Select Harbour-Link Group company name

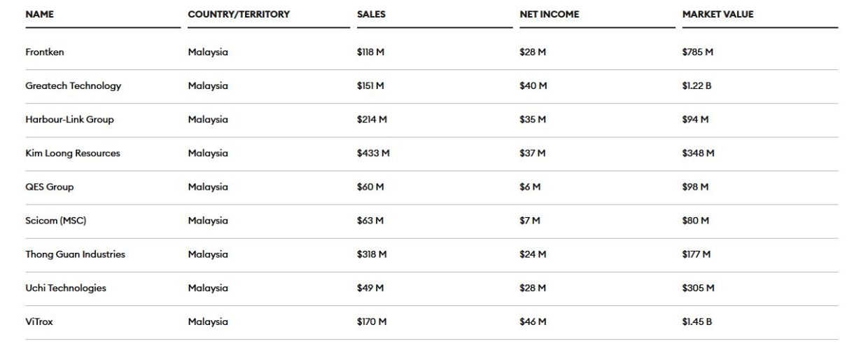click(69, 120)
